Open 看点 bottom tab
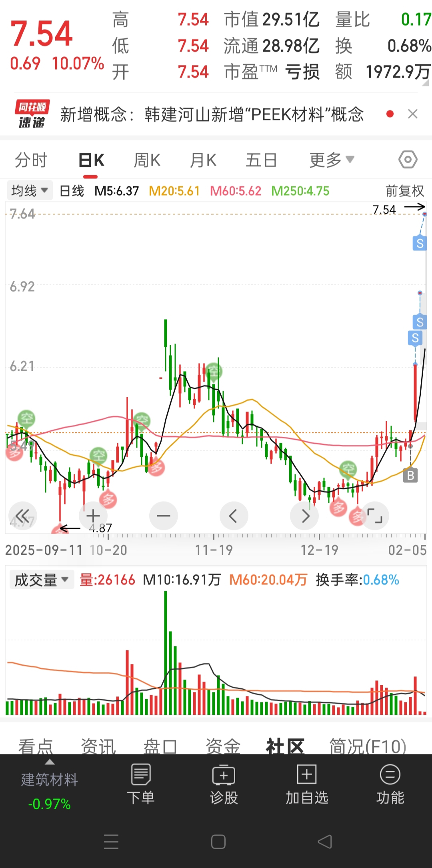 [x=36, y=746]
